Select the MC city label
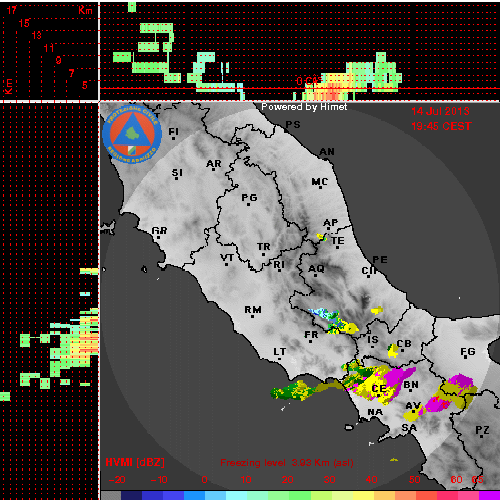This screenshot has width=500, height=500. (x=320, y=182)
